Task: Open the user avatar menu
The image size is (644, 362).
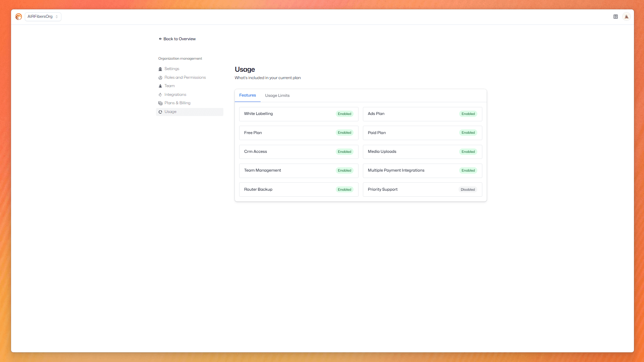Action: pos(626,17)
